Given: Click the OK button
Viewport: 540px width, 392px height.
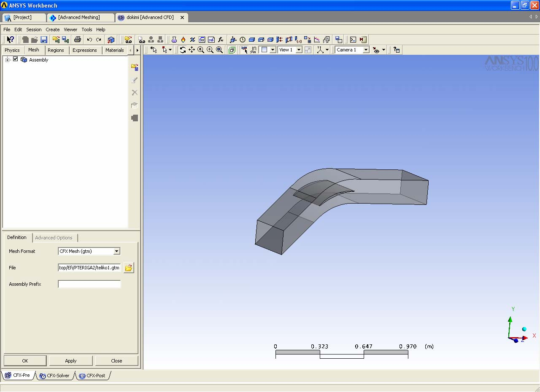Looking at the screenshot, I should [x=25, y=361].
